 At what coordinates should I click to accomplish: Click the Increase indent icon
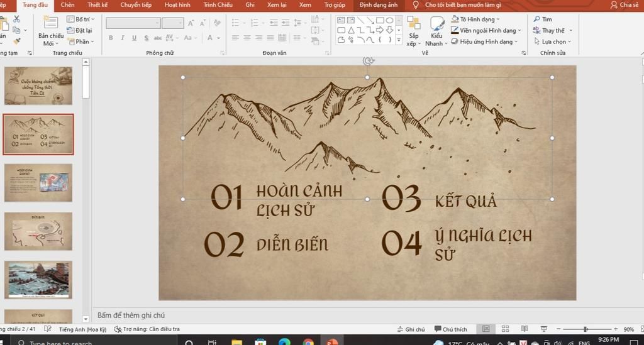(x=286, y=23)
